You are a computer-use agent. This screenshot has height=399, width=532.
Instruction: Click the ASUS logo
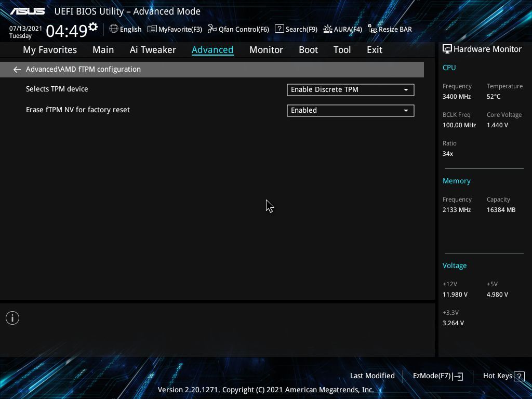(x=27, y=11)
